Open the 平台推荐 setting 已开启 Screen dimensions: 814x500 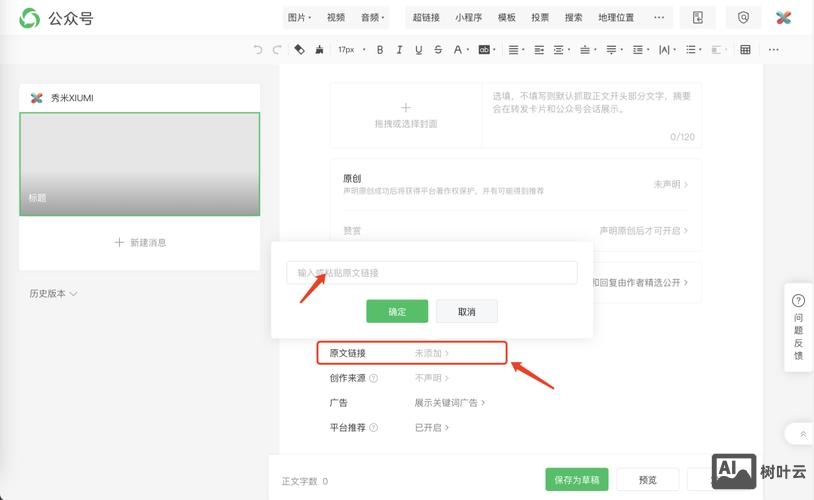pos(431,427)
